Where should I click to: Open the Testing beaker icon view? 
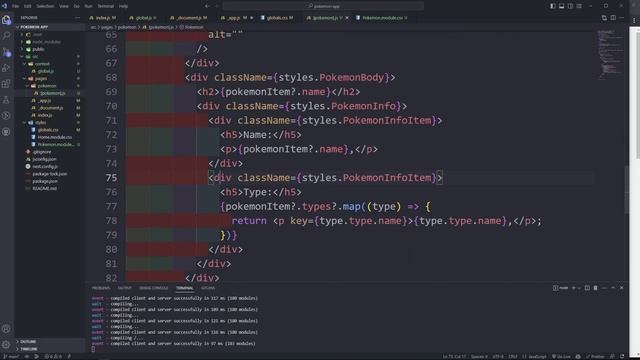(x=6, y=100)
